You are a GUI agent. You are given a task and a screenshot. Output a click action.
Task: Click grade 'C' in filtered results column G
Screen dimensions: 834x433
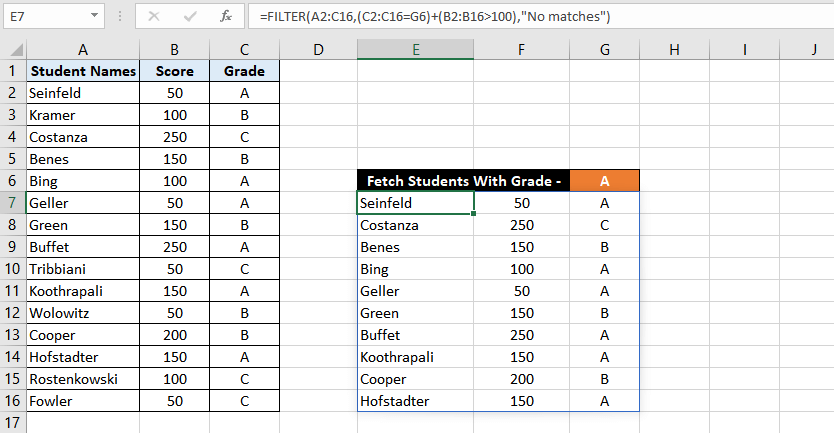[x=604, y=225]
